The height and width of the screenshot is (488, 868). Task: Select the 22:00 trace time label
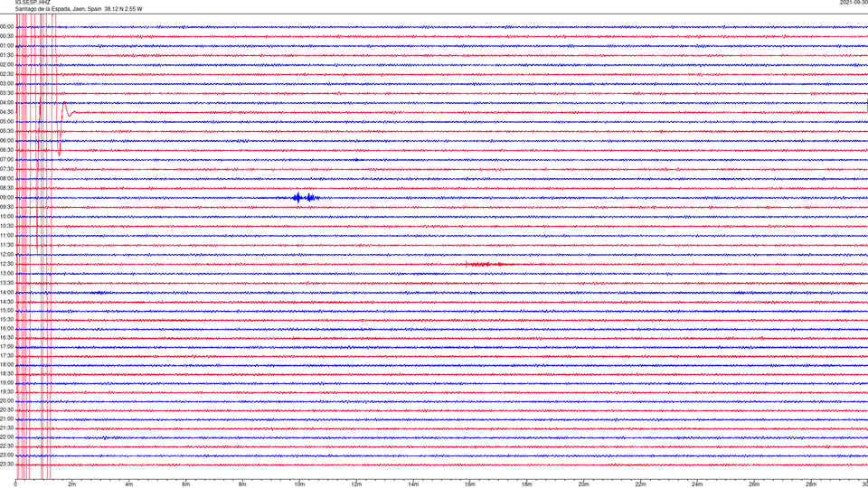[x=6, y=437]
